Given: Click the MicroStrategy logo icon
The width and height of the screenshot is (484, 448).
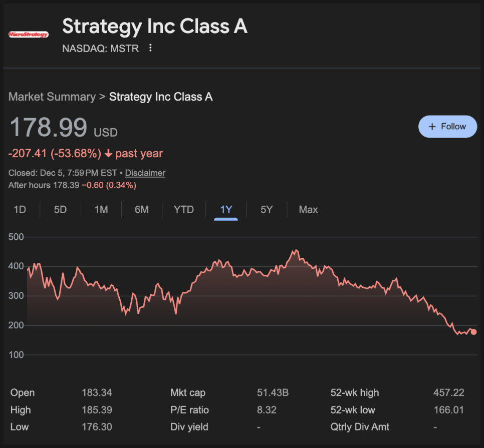Looking at the screenshot, I should tap(29, 34).
